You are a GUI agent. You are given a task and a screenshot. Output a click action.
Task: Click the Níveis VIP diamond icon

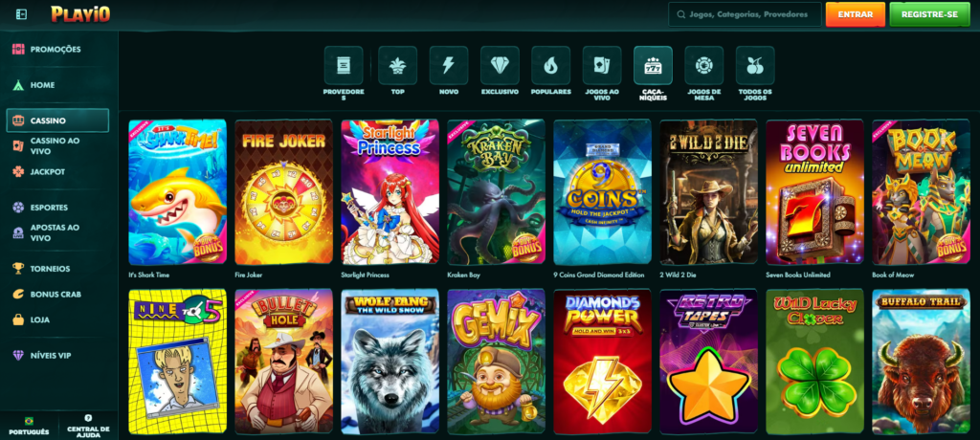[x=18, y=356]
